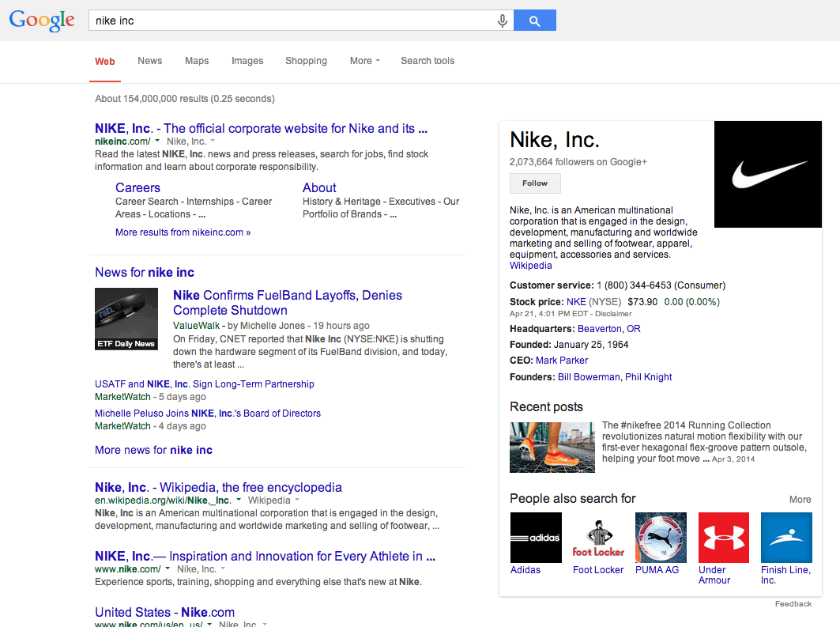Expand the More dropdown in search tabs
This screenshot has height=627, width=840.
tap(365, 61)
